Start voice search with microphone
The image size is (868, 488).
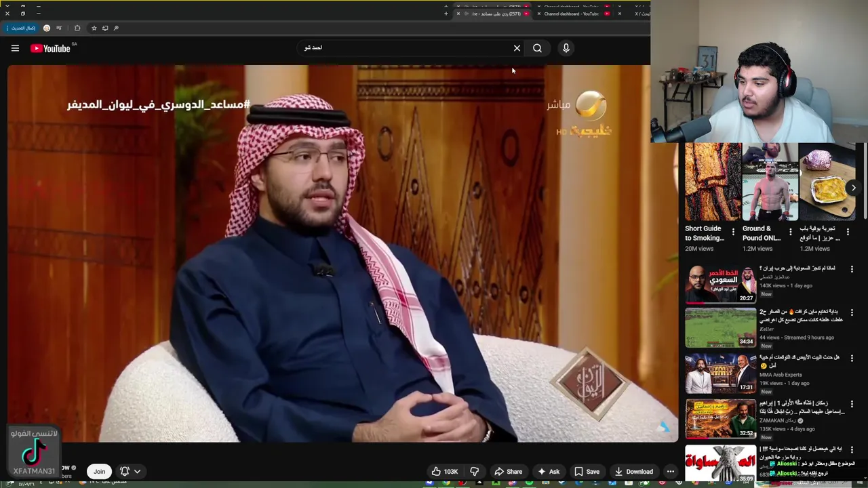(x=566, y=48)
